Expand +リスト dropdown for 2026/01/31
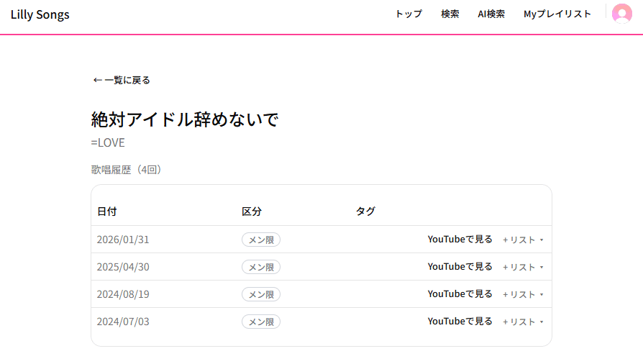The image size is (643, 364). 523,240
